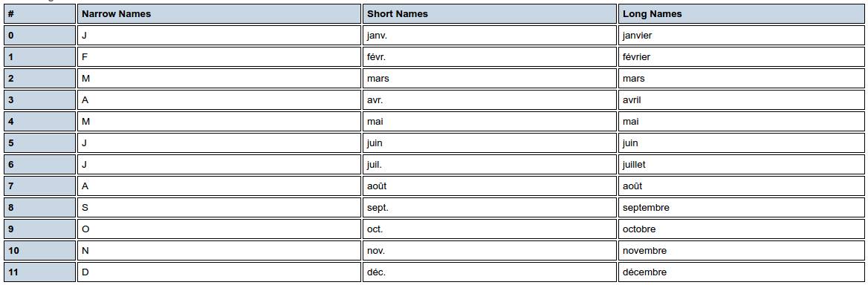Click the Long Names column header
This screenshot has height=285, width=868.
[x=741, y=14]
